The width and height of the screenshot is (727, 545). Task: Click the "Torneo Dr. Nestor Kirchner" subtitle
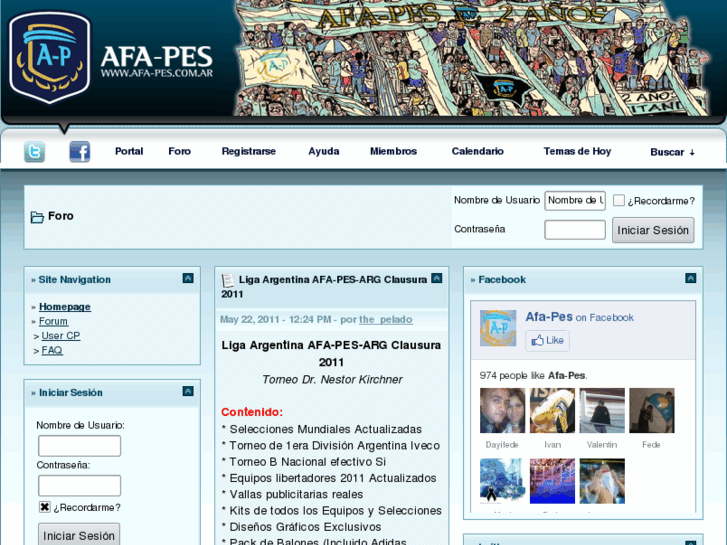tap(332, 379)
